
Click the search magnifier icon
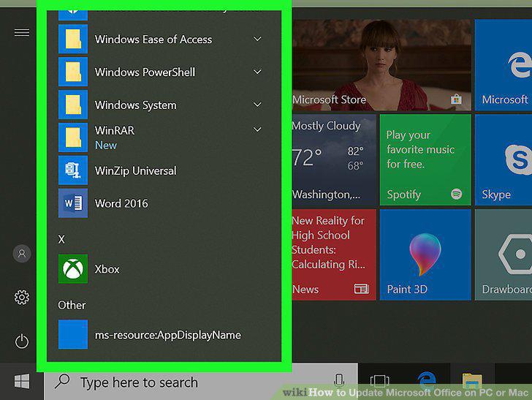coord(62,382)
